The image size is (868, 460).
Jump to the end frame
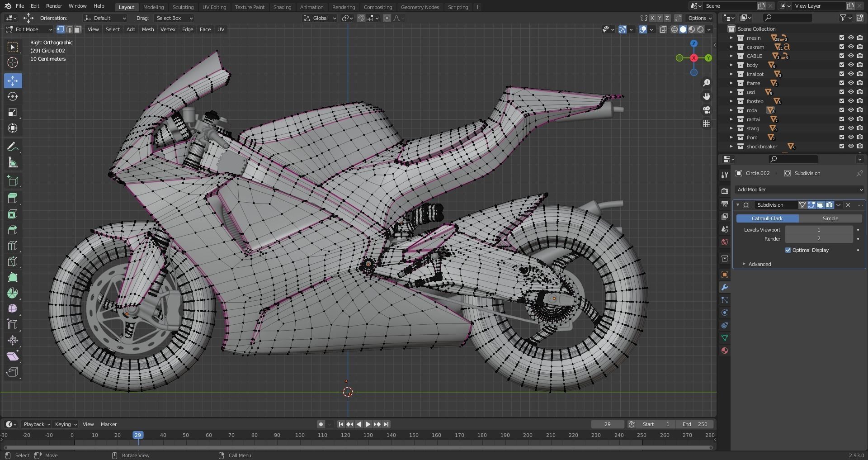[x=387, y=424]
